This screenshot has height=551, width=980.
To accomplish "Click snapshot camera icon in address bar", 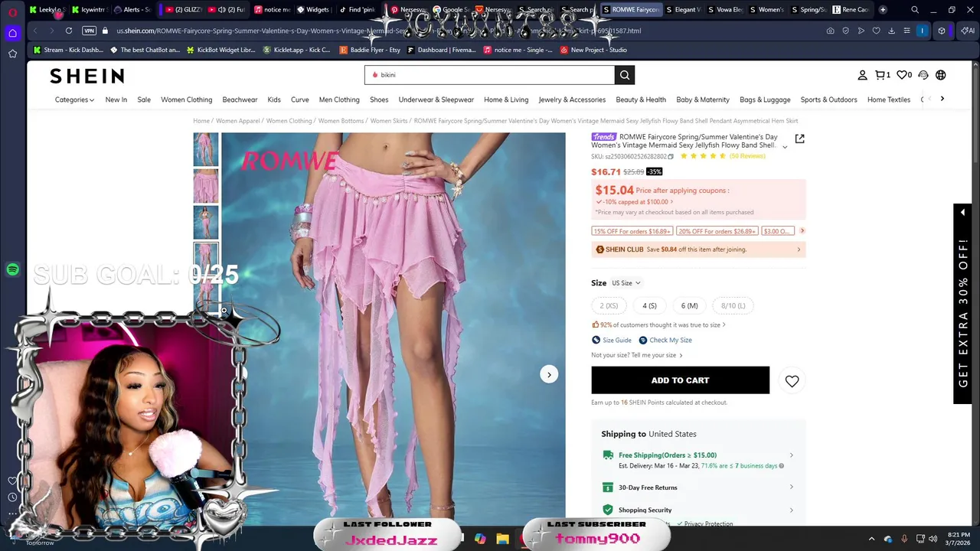I will click(x=830, y=31).
